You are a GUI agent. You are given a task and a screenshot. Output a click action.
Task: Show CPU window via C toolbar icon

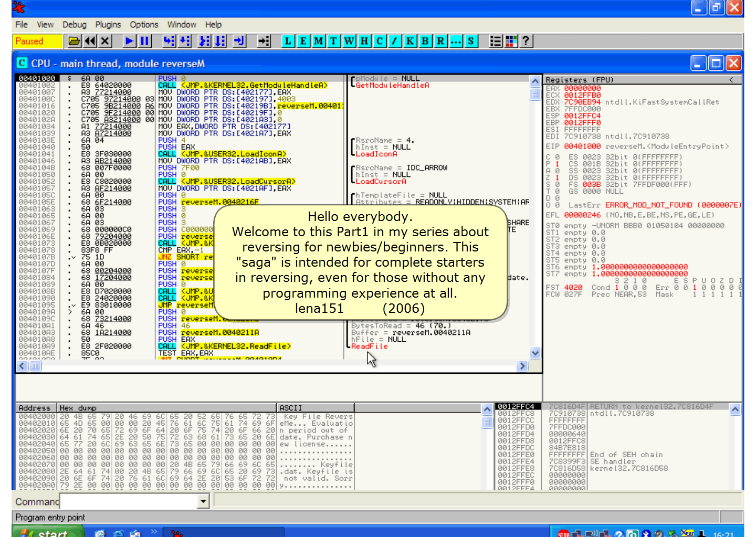[x=380, y=41]
